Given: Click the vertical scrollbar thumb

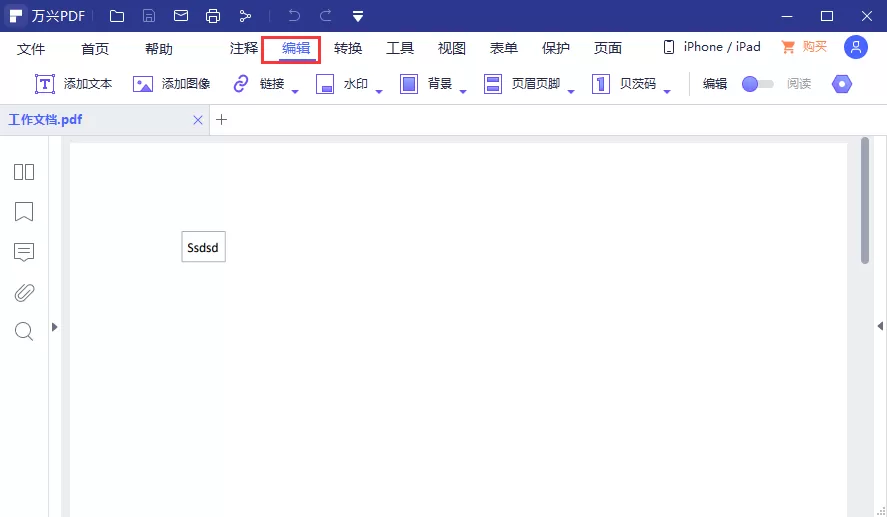Looking at the screenshot, I should (864, 200).
